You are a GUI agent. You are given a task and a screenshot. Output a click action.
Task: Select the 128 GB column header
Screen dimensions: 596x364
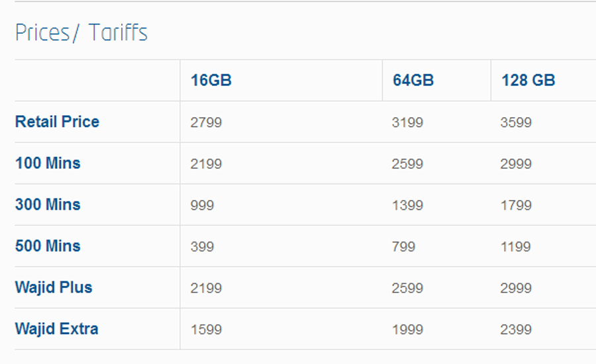coord(528,80)
